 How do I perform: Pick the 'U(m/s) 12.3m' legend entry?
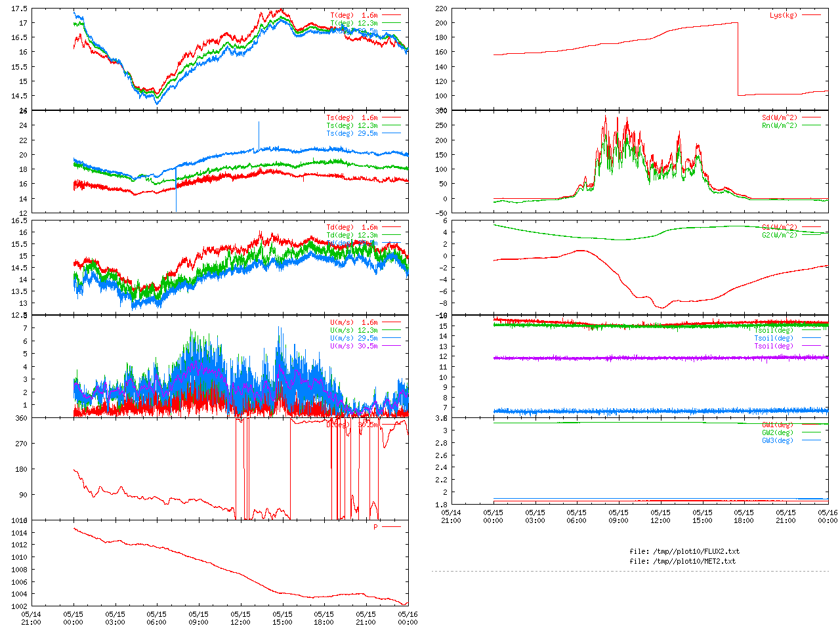click(354, 331)
